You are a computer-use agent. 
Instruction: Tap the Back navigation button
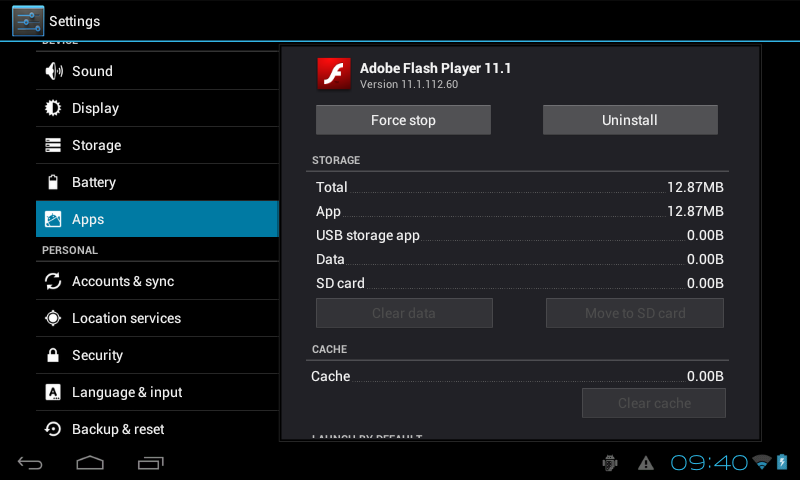[30, 463]
